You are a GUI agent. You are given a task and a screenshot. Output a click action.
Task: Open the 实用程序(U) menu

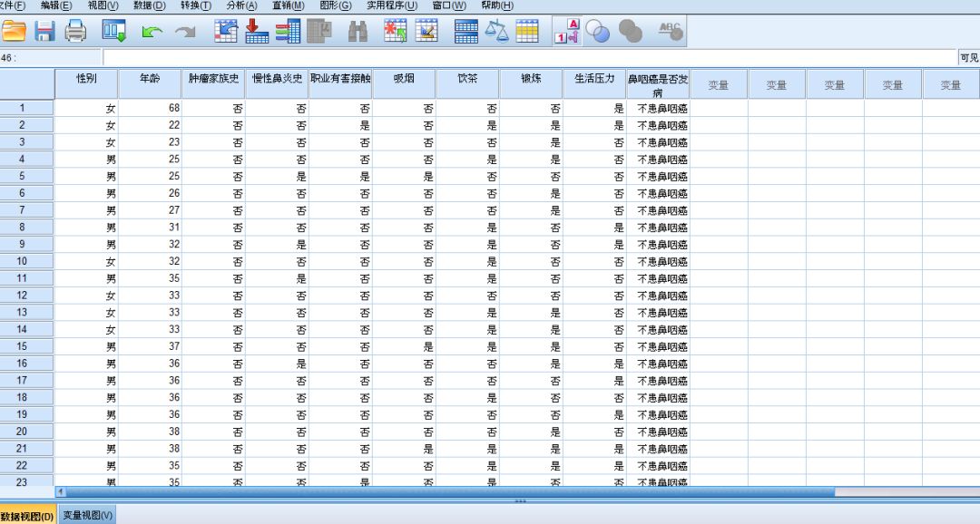point(392,5)
